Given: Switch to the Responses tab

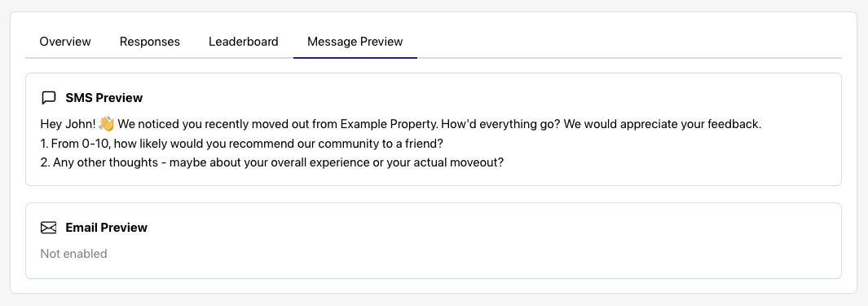Looking at the screenshot, I should 149,42.
